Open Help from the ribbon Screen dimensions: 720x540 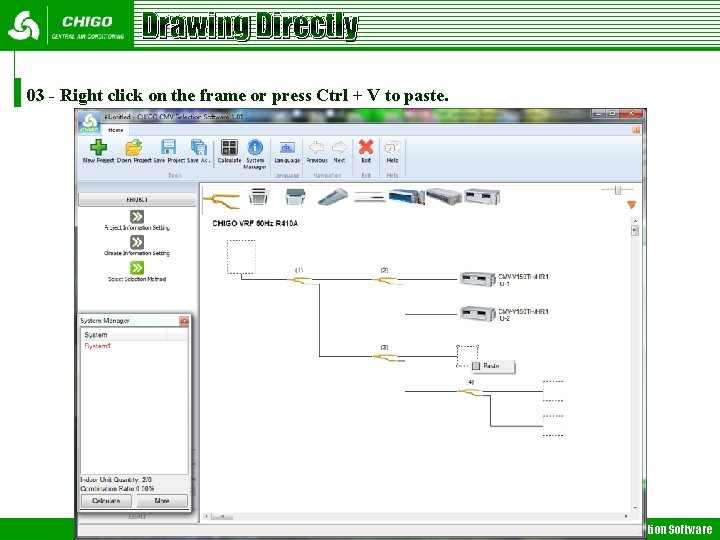pyautogui.click(x=392, y=147)
